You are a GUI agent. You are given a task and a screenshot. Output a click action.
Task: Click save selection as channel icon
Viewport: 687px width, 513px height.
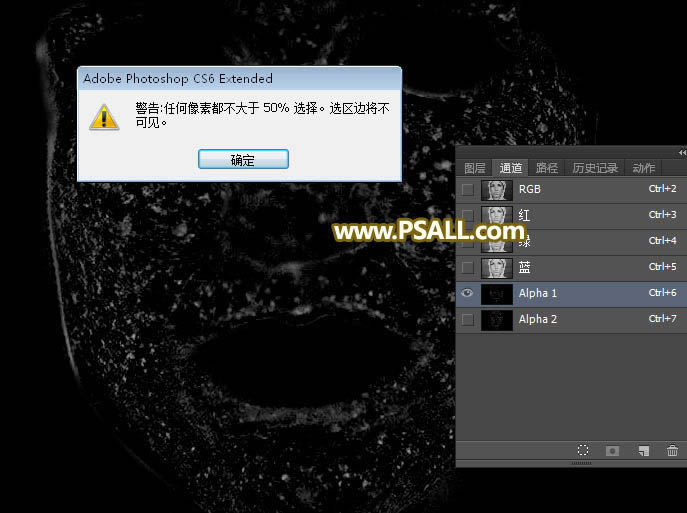(x=613, y=451)
